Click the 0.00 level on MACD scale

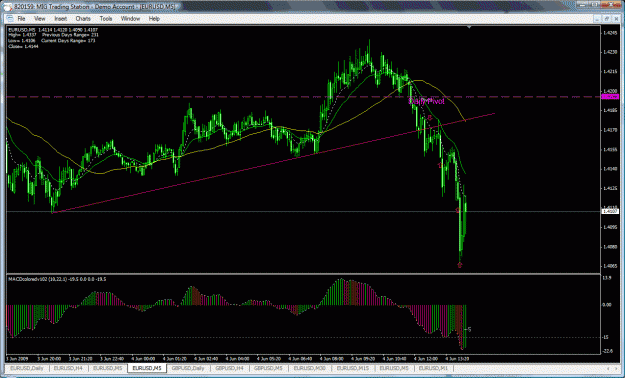coord(607,305)
